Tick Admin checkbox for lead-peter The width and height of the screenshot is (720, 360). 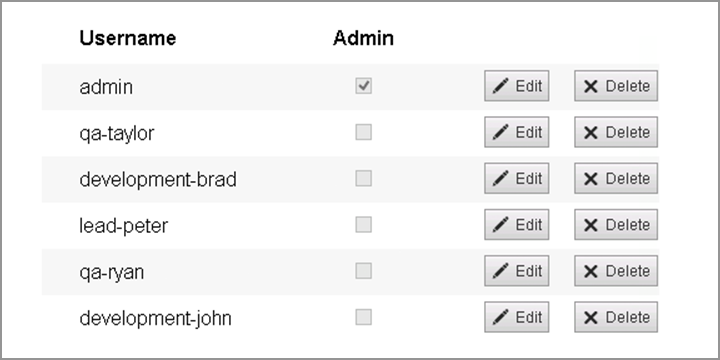pos(363,225)
